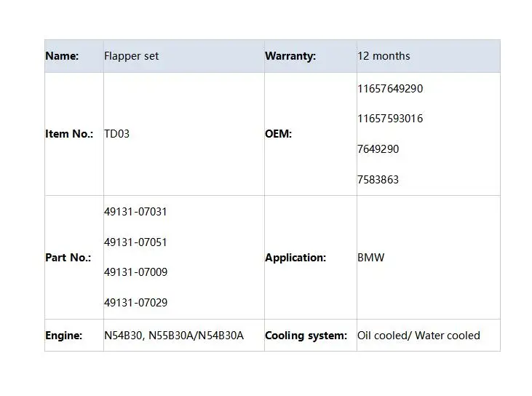Select OEM number 11657649290

pos(390,89)
